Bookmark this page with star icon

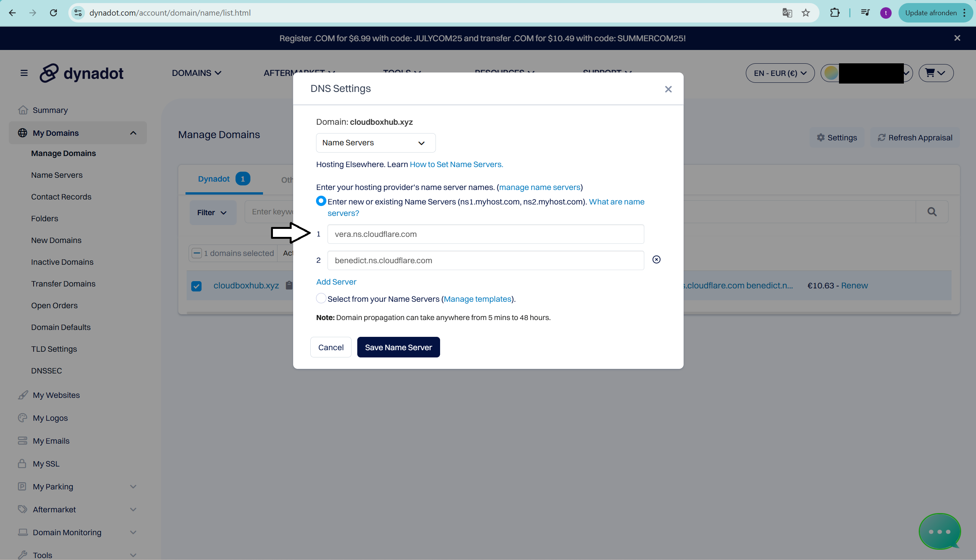click(x=805, y=13)
